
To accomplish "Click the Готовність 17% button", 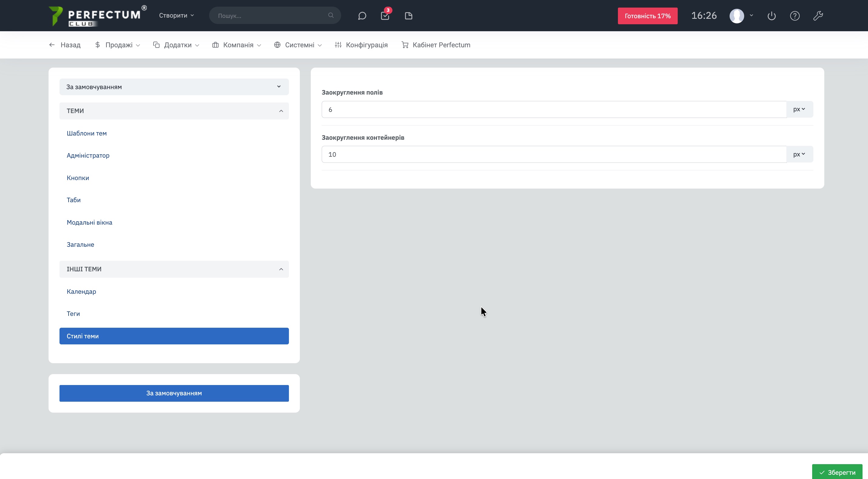I will 647,16.
